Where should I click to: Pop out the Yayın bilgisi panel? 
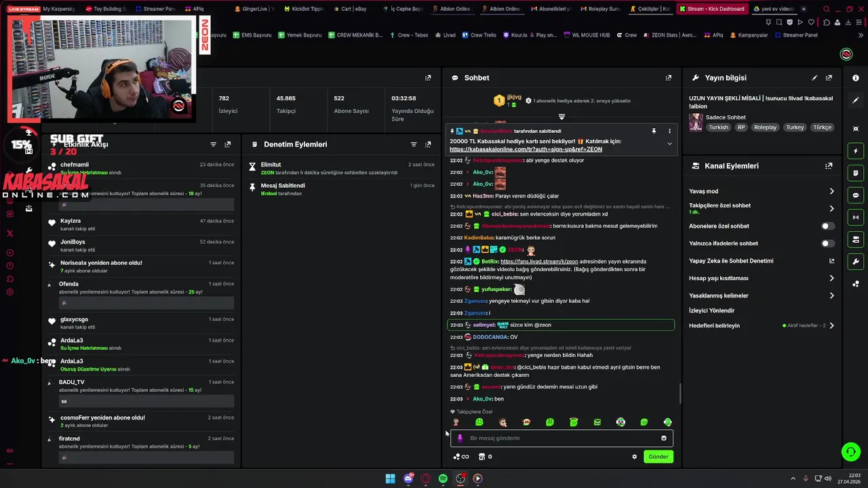(829, 78)
